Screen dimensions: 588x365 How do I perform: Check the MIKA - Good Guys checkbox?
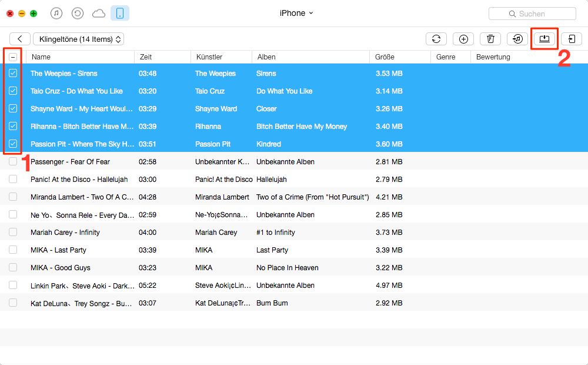point(13,267)
